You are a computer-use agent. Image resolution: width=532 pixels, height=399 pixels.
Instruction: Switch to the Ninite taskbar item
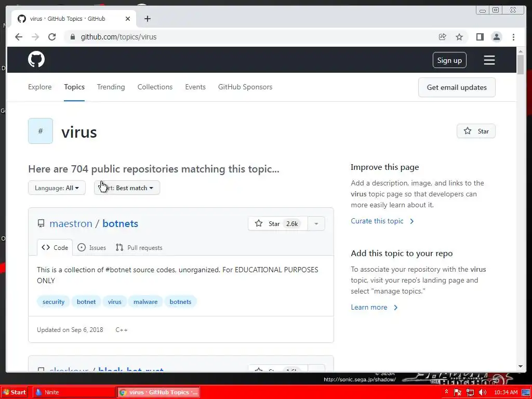(74, 392)
